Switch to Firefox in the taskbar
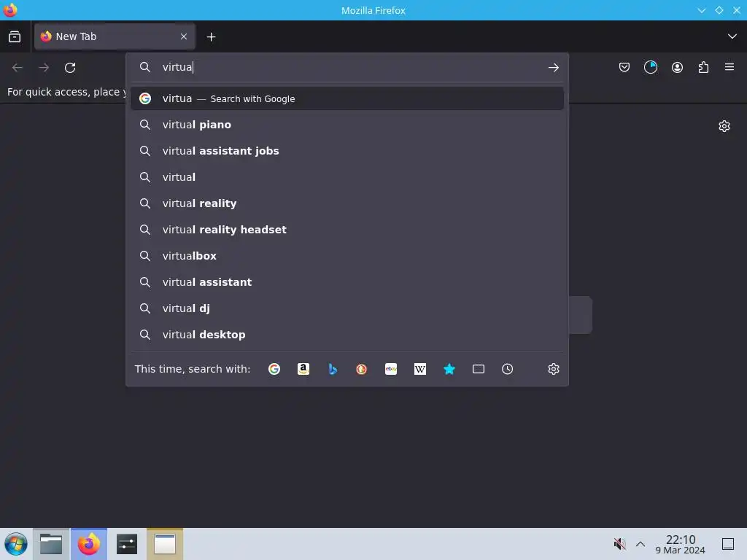This screenshot has height=560, width=747. 89,544
